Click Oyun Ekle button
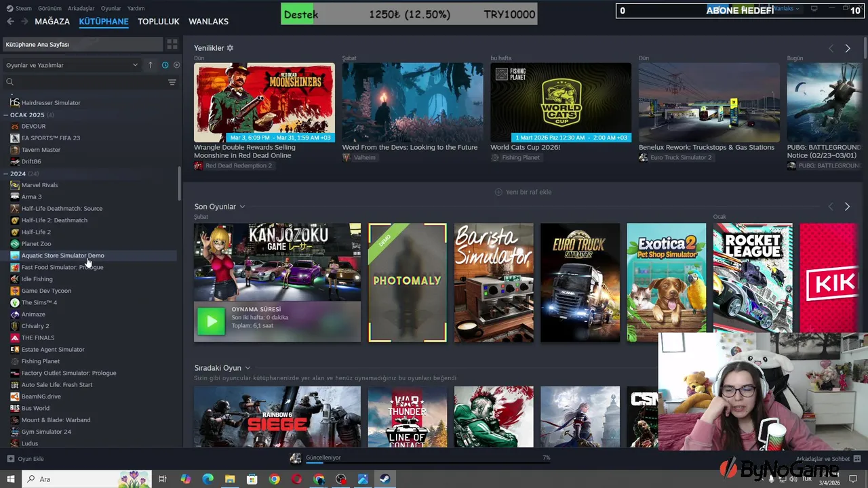 26,459
